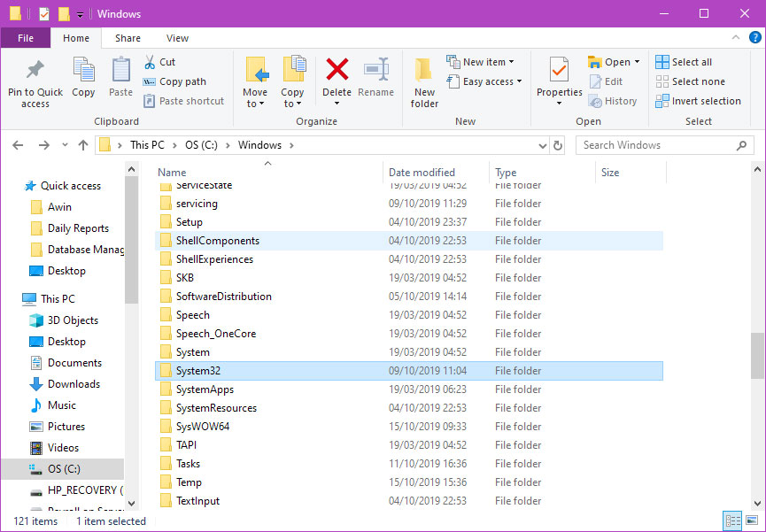Click the Copy ribbon icon
The image size is (766, 532).
point(83,69)
